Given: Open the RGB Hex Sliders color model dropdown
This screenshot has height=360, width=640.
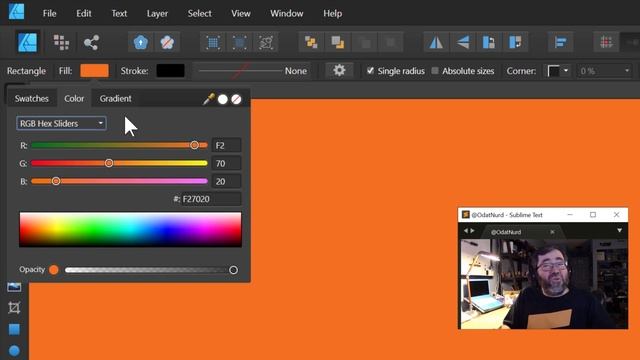Looking at the screenshot, I should coord(61,123).
